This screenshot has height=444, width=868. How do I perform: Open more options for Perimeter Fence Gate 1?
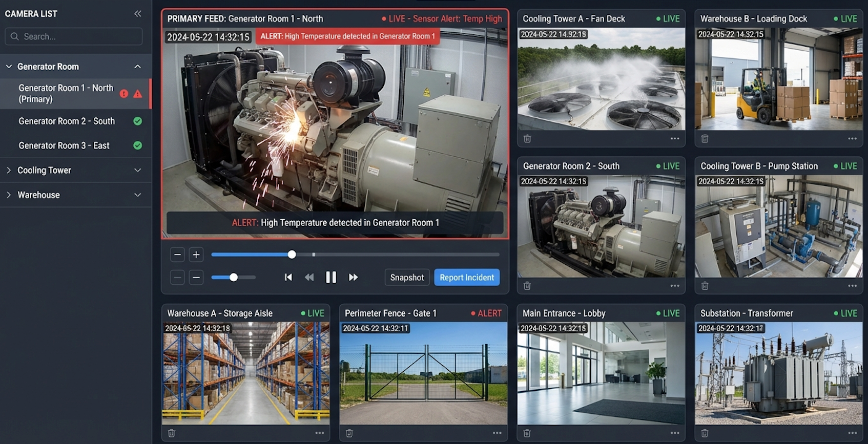(497, 433)
